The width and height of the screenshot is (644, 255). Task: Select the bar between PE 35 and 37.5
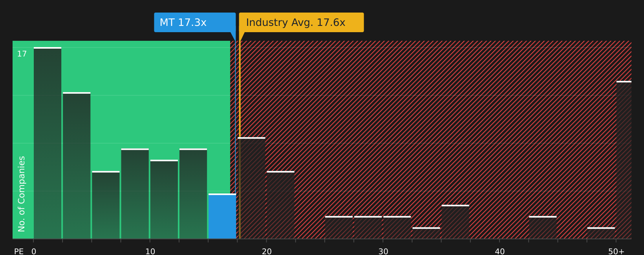[x=456, y=222]
